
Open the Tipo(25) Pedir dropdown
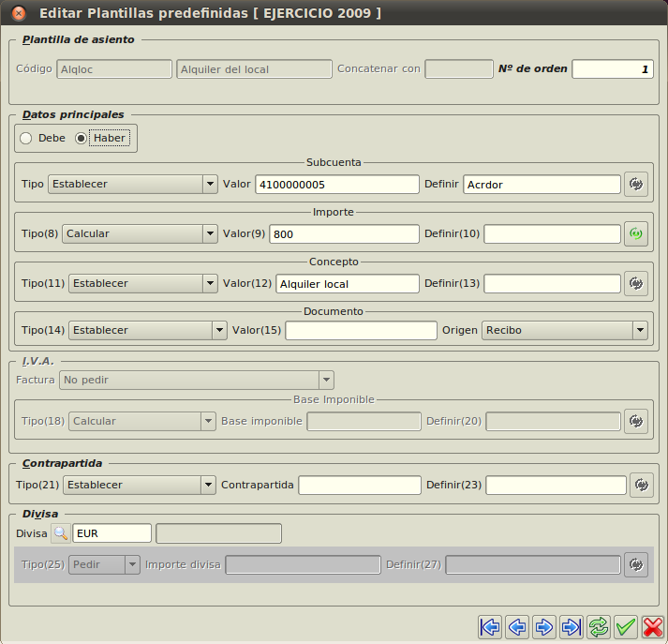coord(104,564)
